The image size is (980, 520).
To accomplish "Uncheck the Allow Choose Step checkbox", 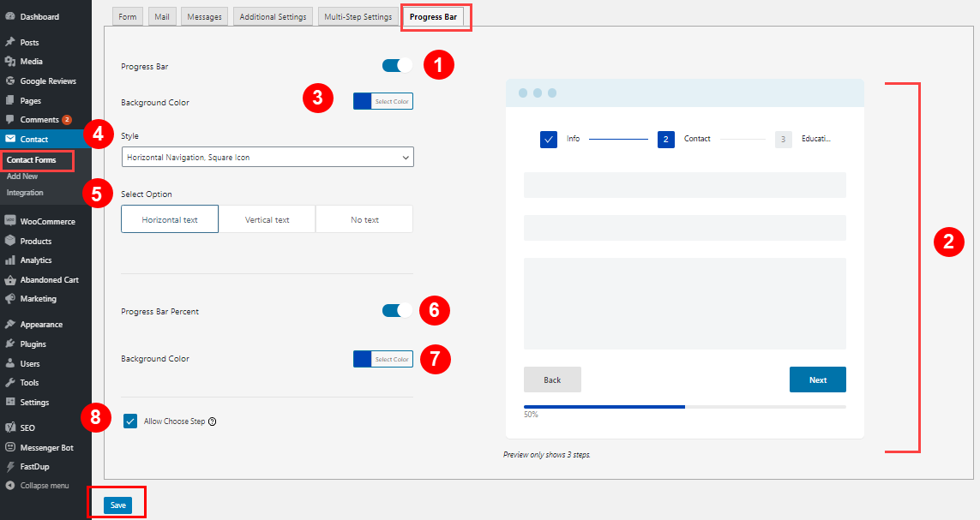I will pyautogui.click(x=130, y=421).
